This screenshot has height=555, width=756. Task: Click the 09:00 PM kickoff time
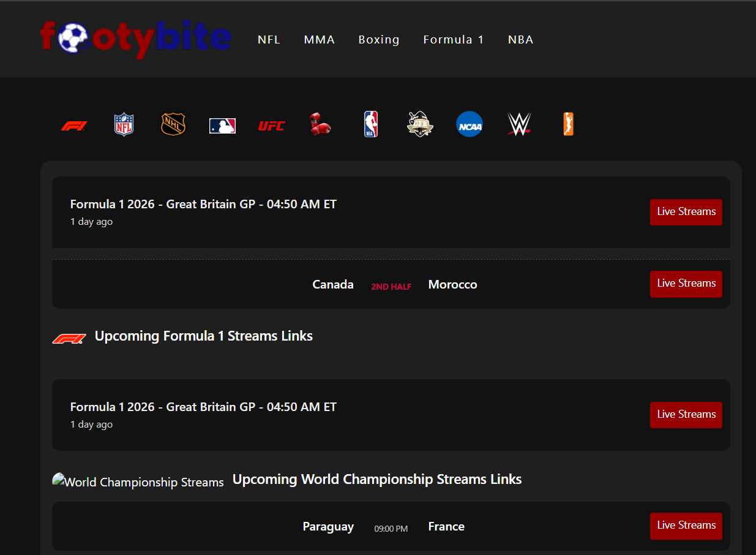tap(391, 529)
